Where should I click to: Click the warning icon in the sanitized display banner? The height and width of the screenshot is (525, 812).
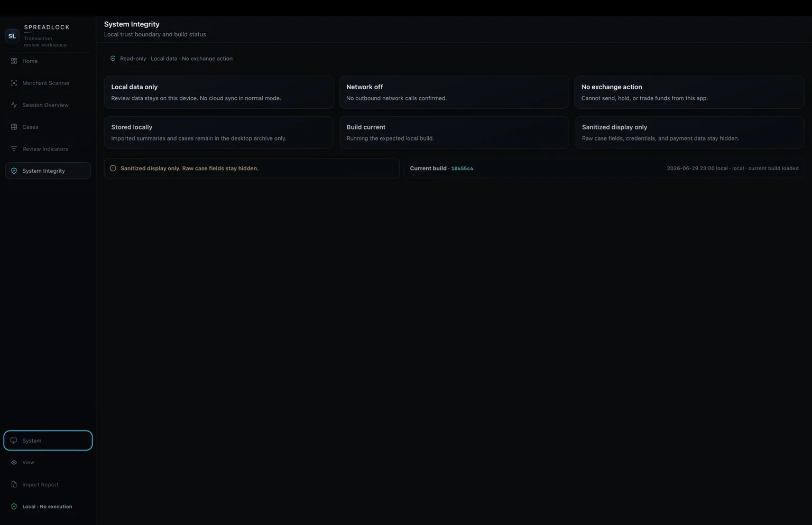113,168
